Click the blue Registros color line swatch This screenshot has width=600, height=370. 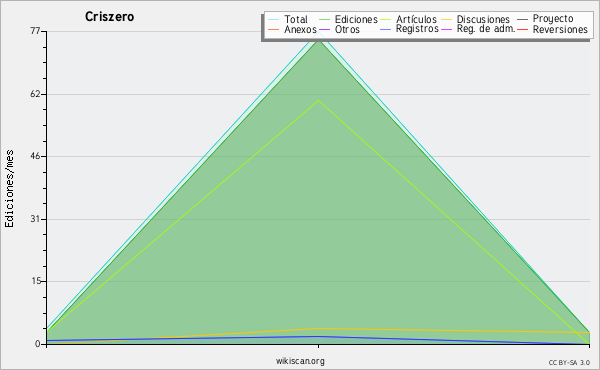coord(385,29)
